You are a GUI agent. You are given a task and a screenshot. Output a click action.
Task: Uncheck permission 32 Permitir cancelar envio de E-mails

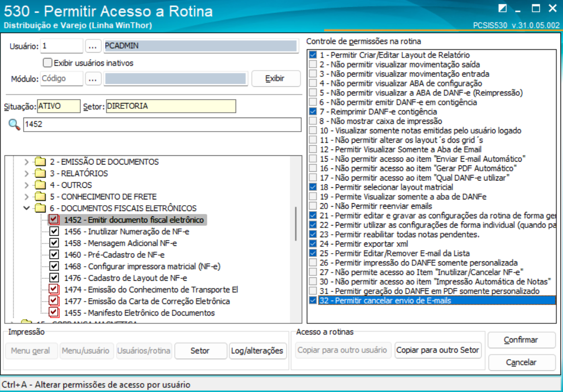pyautogui.click(x=313, y=300)
